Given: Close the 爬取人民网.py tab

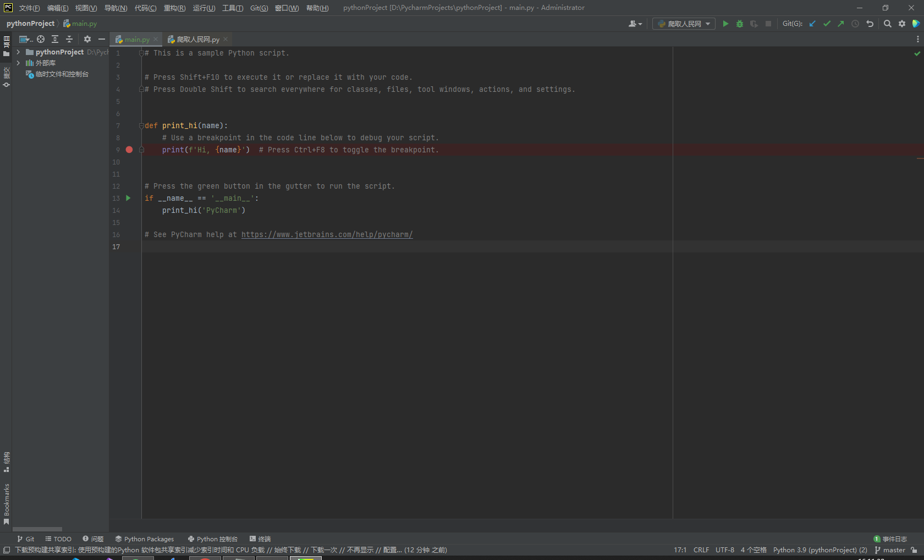Looking at the screenshot, I should (x=226, y=39).
